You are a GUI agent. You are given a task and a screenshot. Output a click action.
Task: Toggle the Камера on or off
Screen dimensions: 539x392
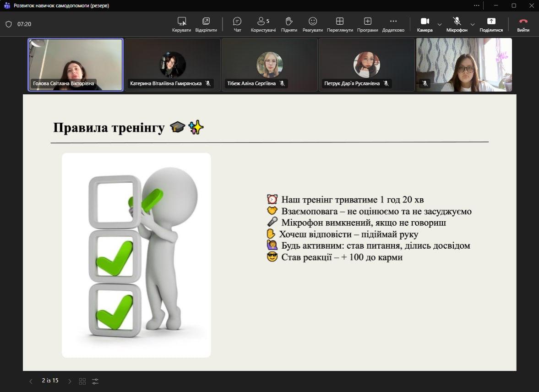(425, 24)
